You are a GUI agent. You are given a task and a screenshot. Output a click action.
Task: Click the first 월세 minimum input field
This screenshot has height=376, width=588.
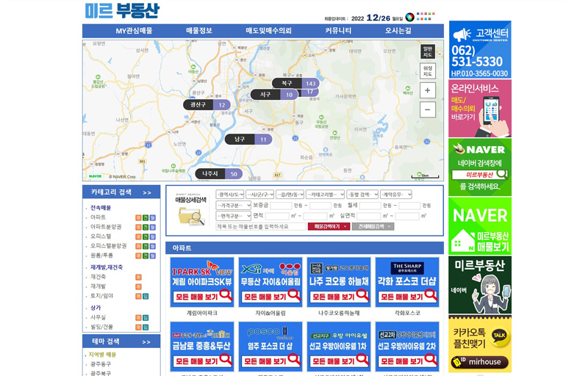click(370, 206)
